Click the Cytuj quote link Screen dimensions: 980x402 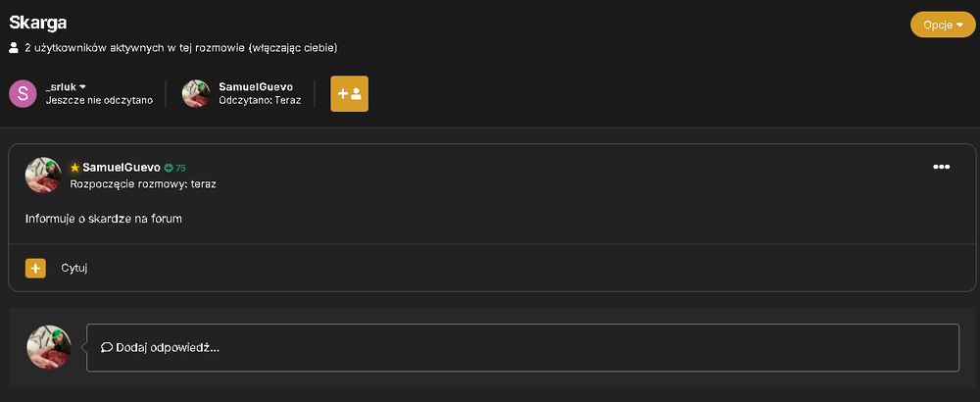click(x=74, y=269)
